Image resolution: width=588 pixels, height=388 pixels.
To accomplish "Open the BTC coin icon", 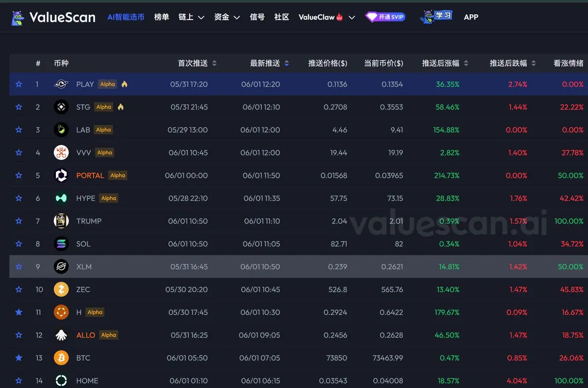I will coord(61,358).
